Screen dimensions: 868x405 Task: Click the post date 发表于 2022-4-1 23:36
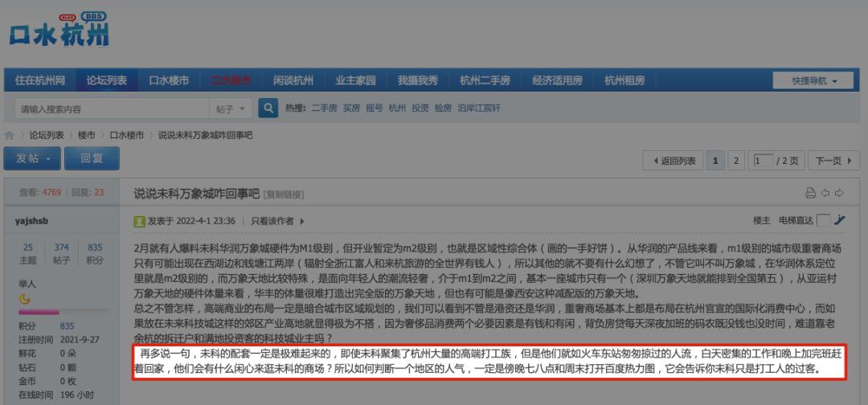tap(191, 221)
